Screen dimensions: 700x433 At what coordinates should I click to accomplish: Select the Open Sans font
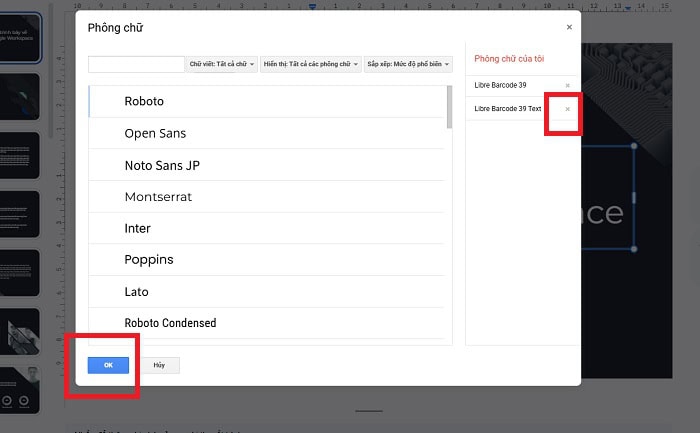(155, 133)
